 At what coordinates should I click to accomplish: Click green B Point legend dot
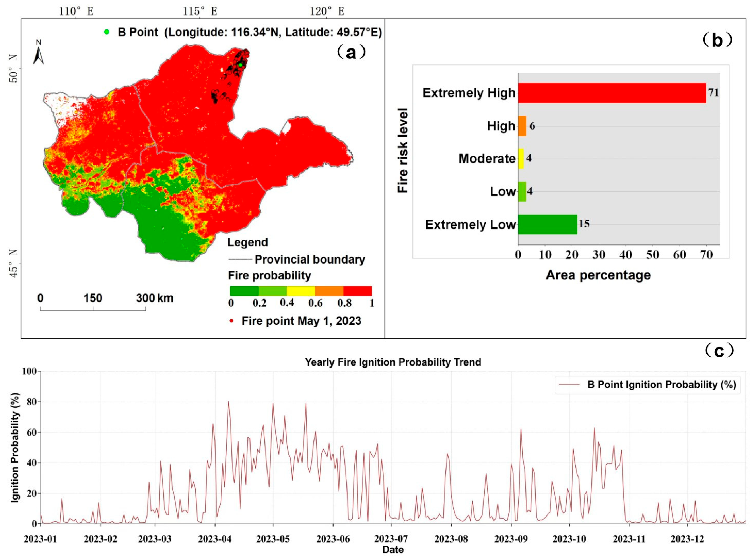click(107, 32)
